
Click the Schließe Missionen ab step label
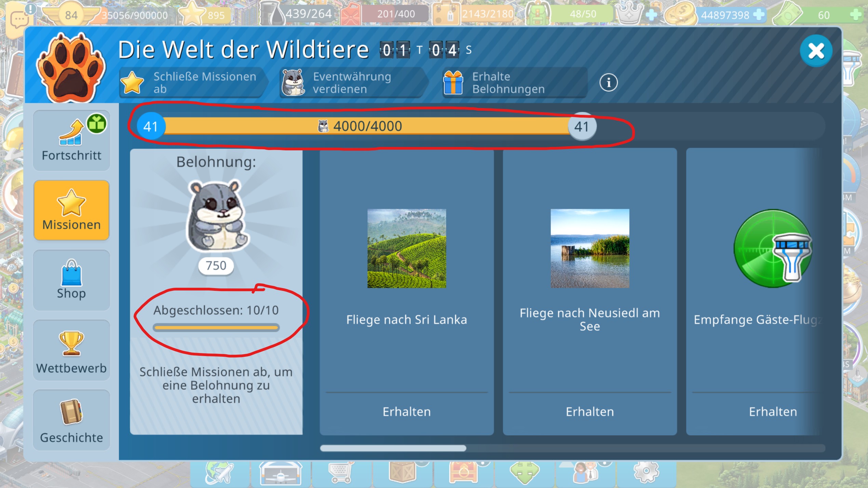205,83
